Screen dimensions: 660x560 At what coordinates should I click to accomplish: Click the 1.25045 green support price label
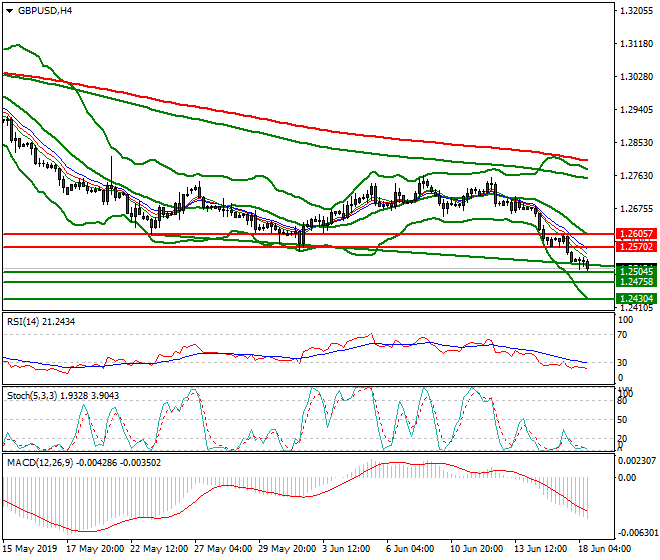pos(636,272)
